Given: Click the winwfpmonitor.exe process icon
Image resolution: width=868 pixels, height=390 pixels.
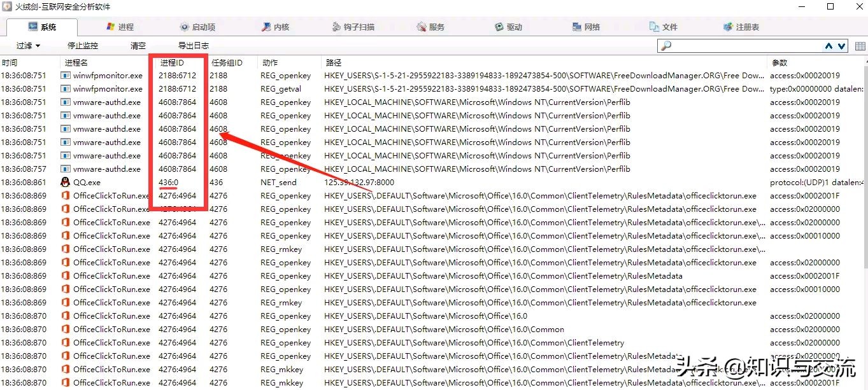Looking at the screenshot, I should coord(66,75).
